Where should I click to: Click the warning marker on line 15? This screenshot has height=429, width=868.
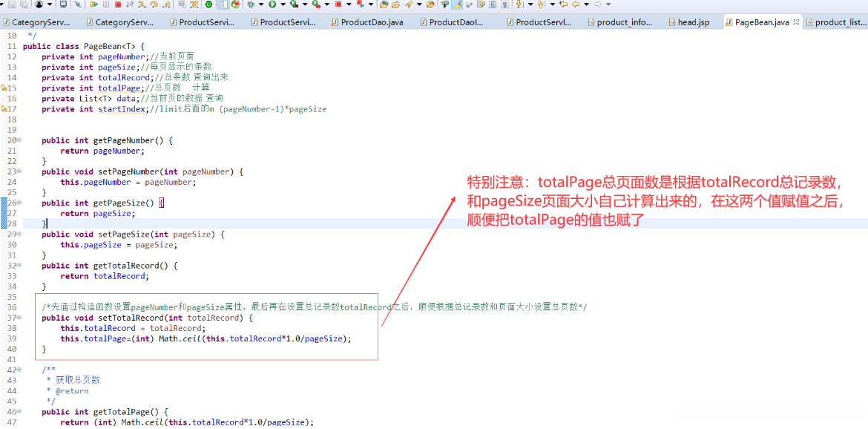[4, 88]
